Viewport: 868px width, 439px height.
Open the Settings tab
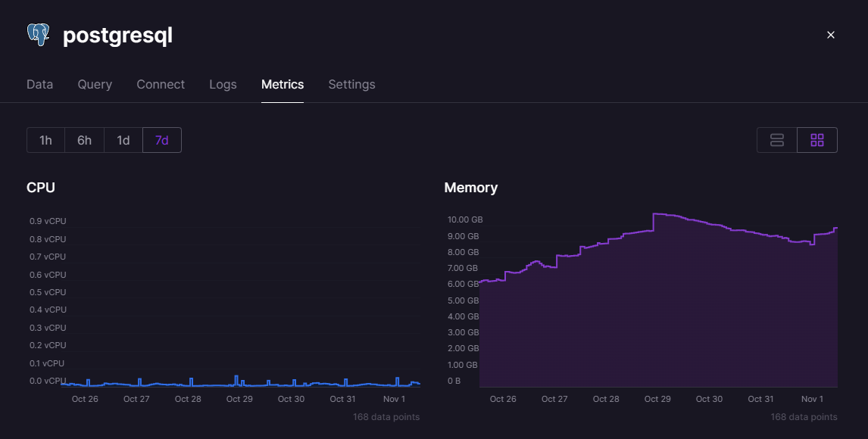(x=351, y=84)
